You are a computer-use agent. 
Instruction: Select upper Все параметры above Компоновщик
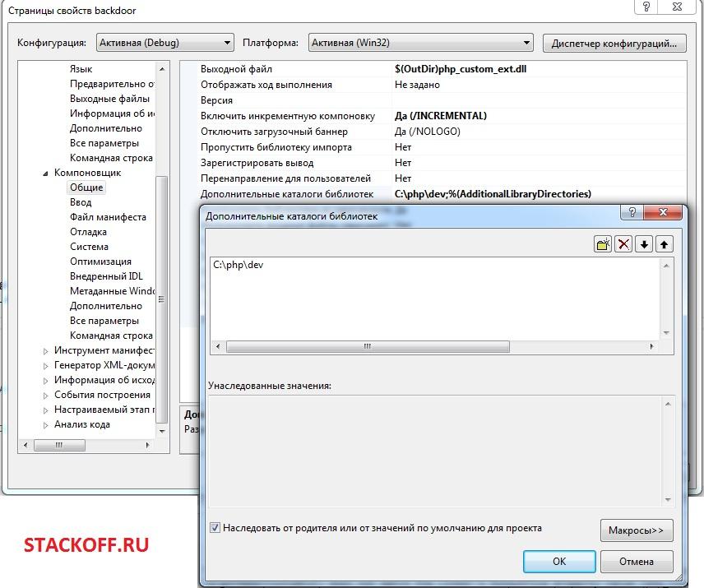pyautogui.click(x=104, y=143)
